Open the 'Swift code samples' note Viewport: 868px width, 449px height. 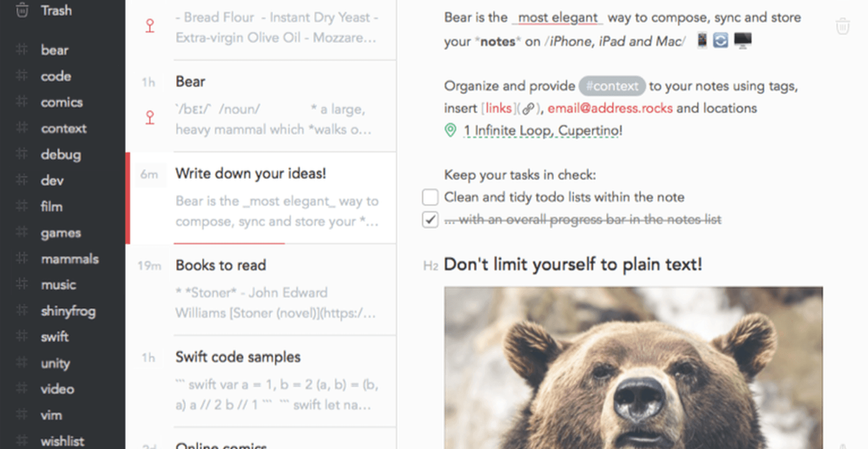click(262, 381)
